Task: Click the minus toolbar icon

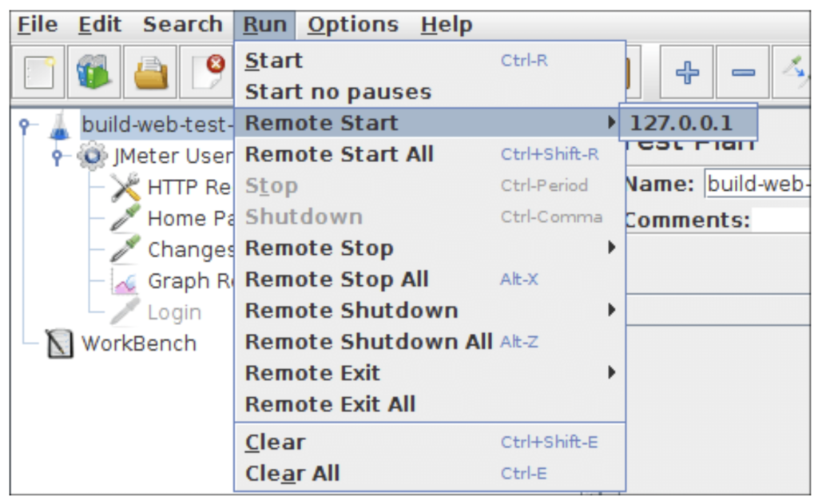Action: [x=743, y=70]
